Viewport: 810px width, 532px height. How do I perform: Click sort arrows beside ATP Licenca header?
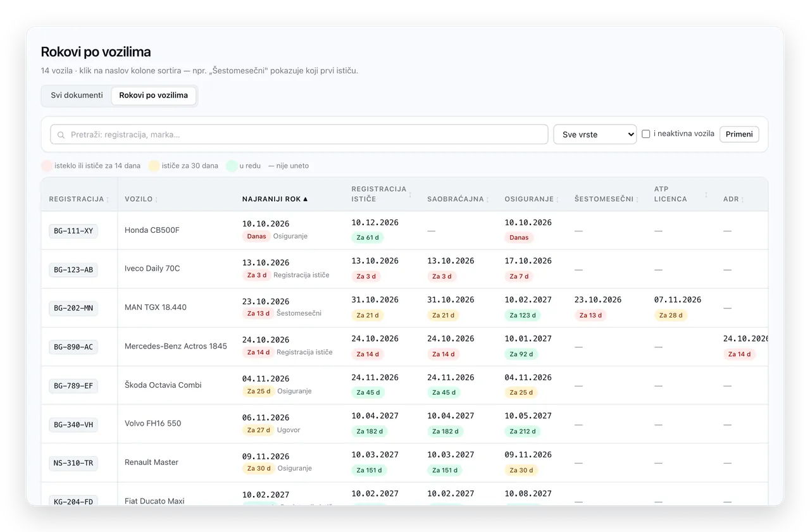[x=706, y=194]
